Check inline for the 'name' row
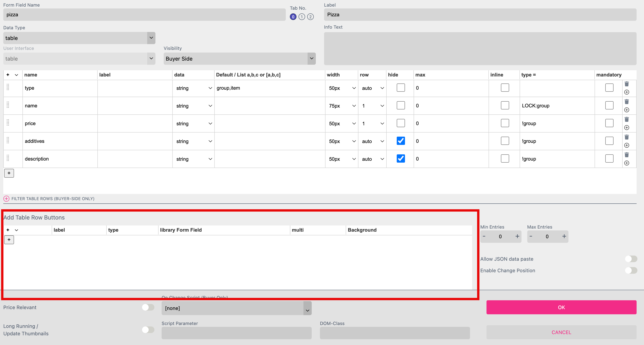The image size is (644, 345). click(x=505, y=106)
